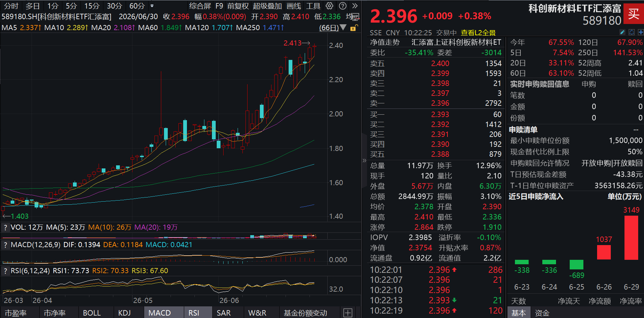Screen dimensions: 644x318
Task: Click the RSI indicator help question mark
Action: tap(5, 271)
